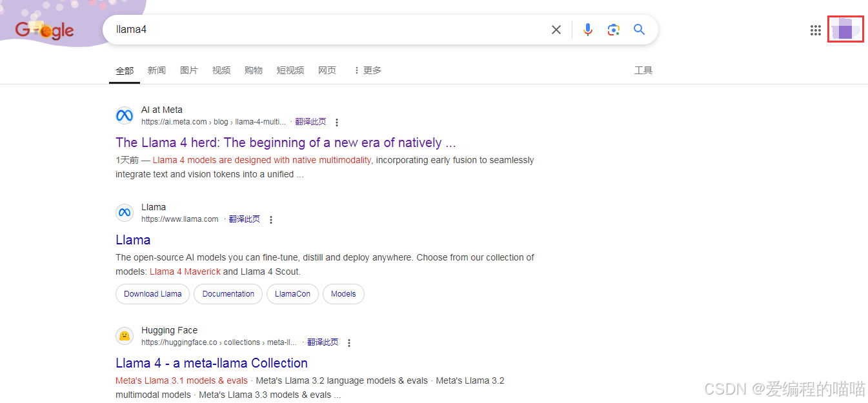Open the Google apps grid

point(816,30)
